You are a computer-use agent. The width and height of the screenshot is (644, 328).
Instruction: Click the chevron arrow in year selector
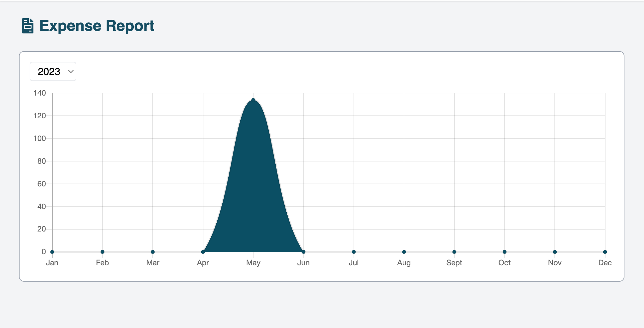pos(71,72)
